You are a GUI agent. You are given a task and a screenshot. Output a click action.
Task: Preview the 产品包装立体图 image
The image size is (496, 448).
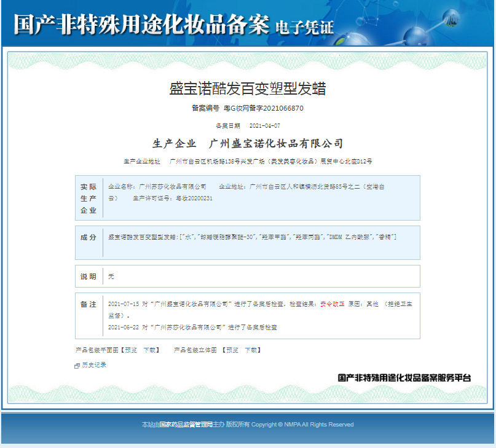click(x=231, y=350)
